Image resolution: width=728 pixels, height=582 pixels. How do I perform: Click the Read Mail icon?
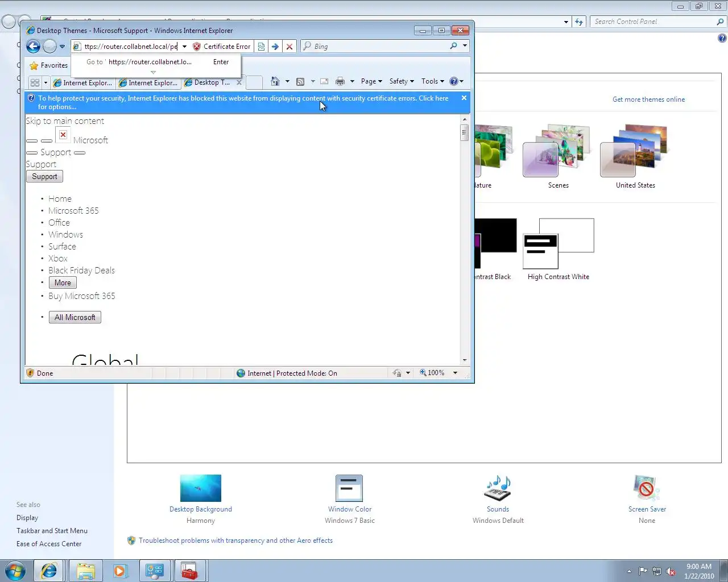coord(324,81)
